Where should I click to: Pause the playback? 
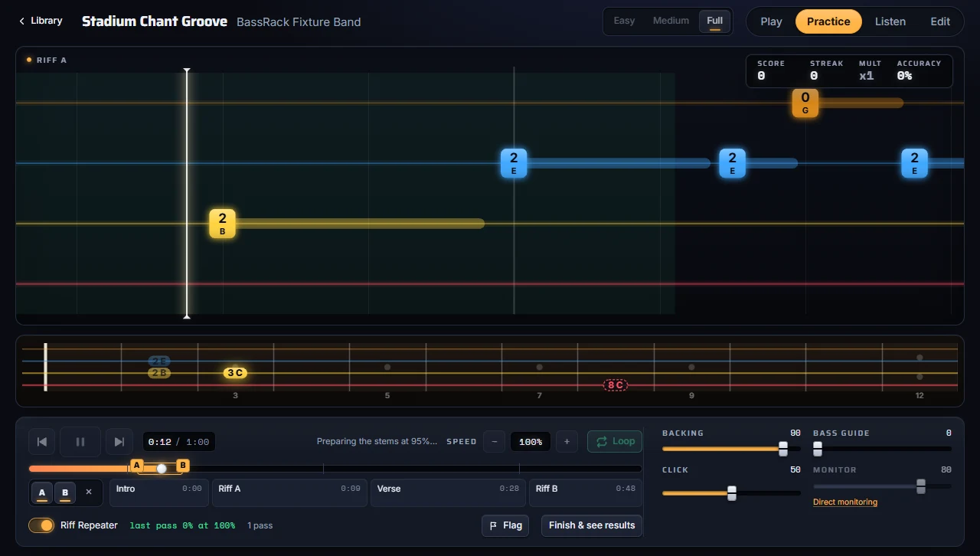click(x=80, y=442)
